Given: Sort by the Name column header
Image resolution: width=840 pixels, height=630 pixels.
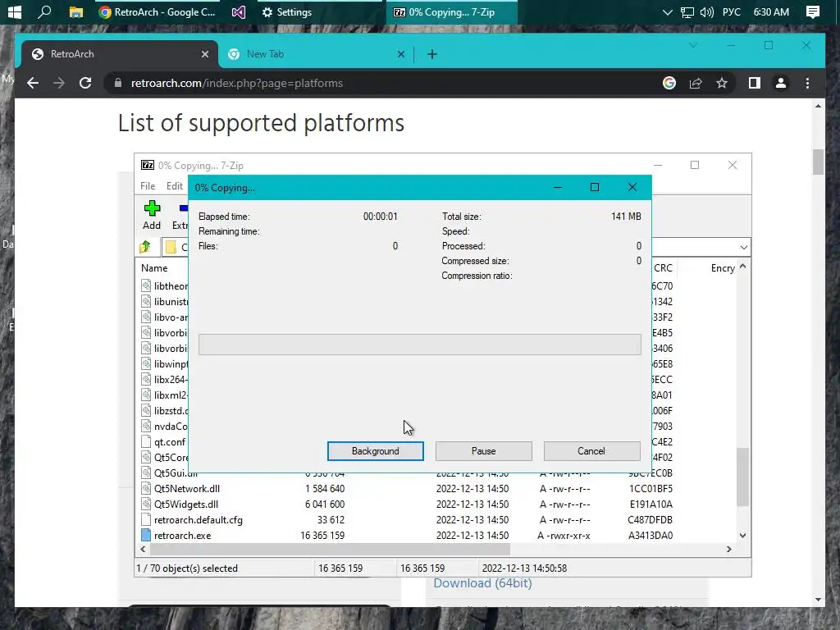Looking at the screenshot, I should [154, 268].
